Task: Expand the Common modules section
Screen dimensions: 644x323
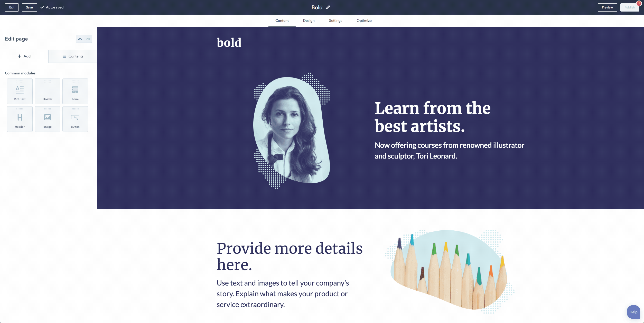Action: pos(20,73)
